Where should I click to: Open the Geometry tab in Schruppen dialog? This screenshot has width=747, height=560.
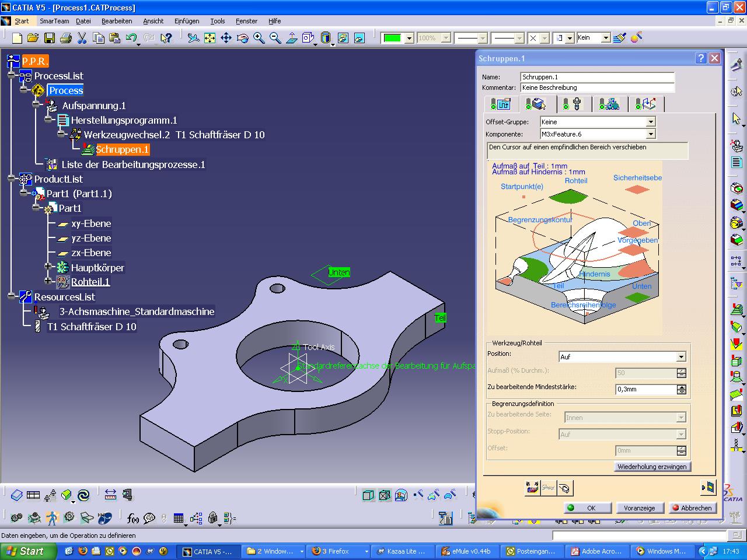point(536,104)
